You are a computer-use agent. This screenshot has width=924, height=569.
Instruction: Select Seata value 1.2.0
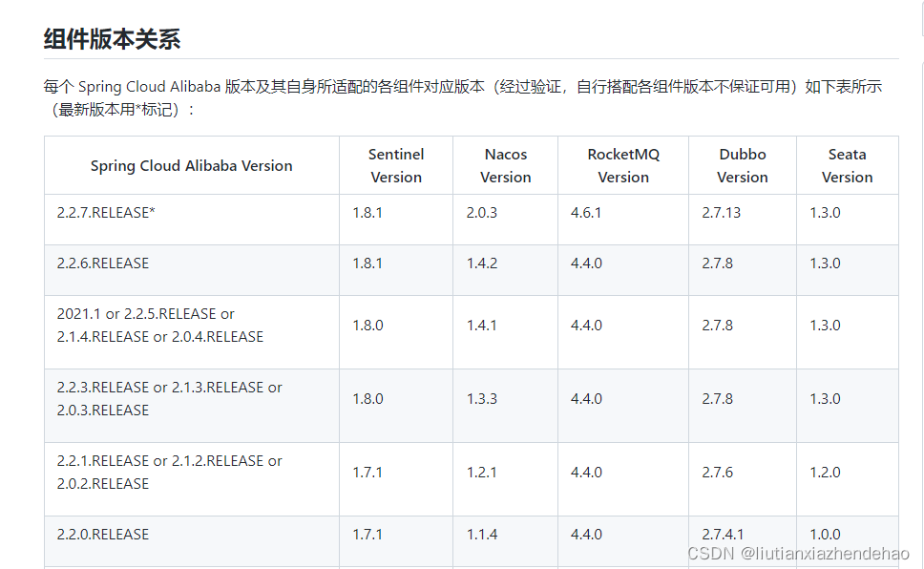(825, 473)
